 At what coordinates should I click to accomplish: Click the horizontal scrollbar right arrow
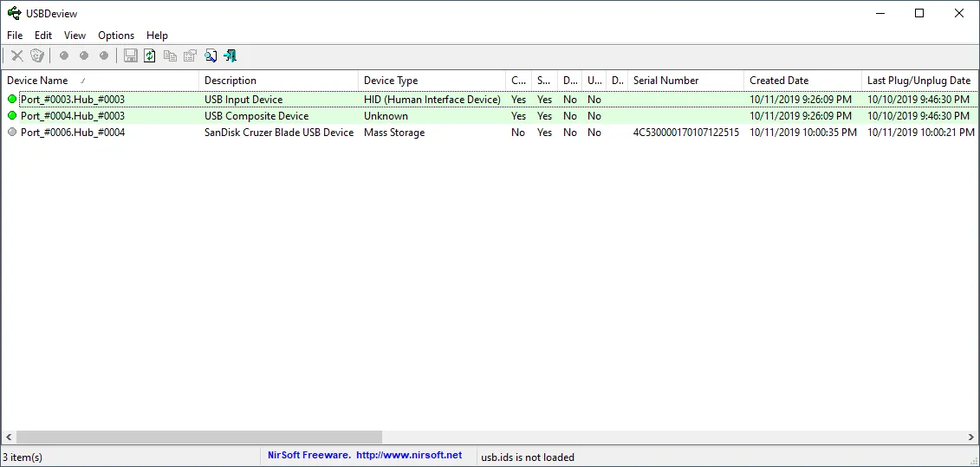pyautogui.click(x=972, y=437)
